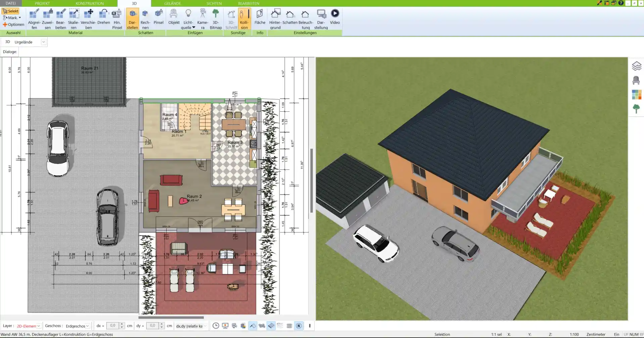The image size is (644, 338).
Task: Click the dy input field
Action: click(x=152, y=326)
